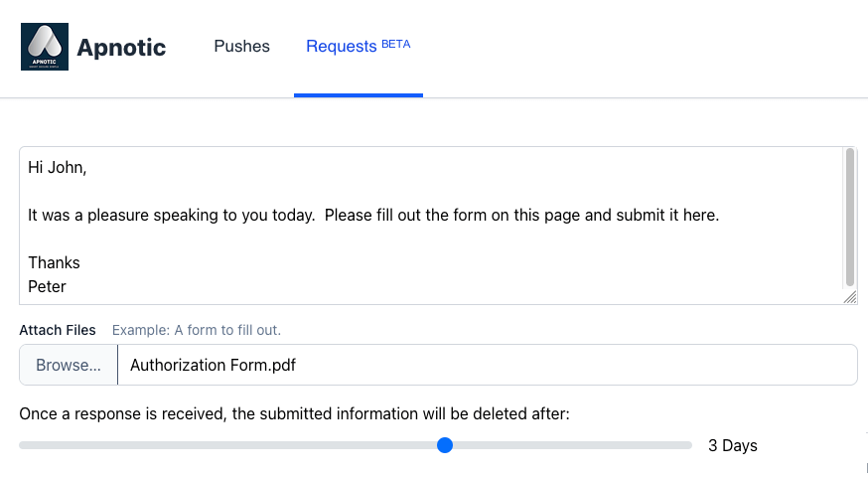Place cursor after the word "Thanks"
868x477 pixels.
click(81, 263)
